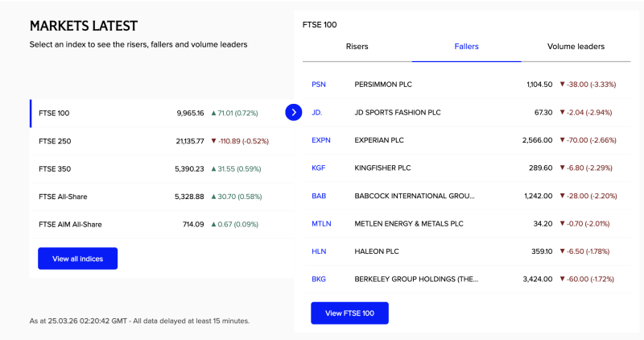Click the MARKETS LATEST heading
The height and width of the screenshot is (340, 644).
click(x=84, y=26)
